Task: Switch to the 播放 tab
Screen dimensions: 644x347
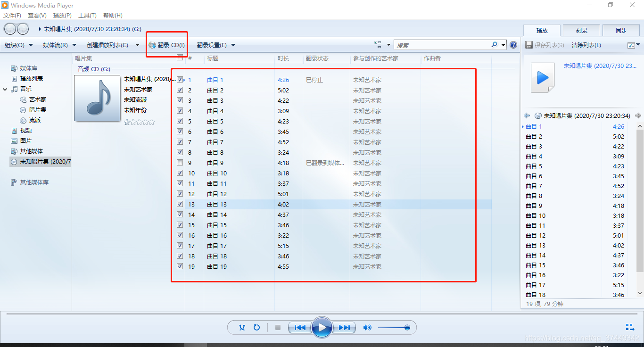Action: (x=542, y=30)
